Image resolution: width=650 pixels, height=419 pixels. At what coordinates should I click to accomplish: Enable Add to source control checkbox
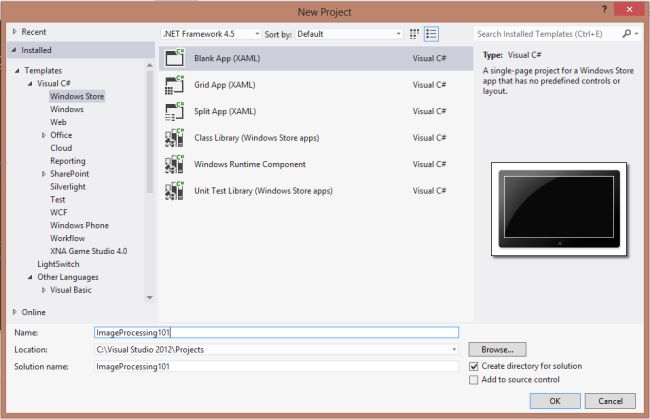[473, 380]
